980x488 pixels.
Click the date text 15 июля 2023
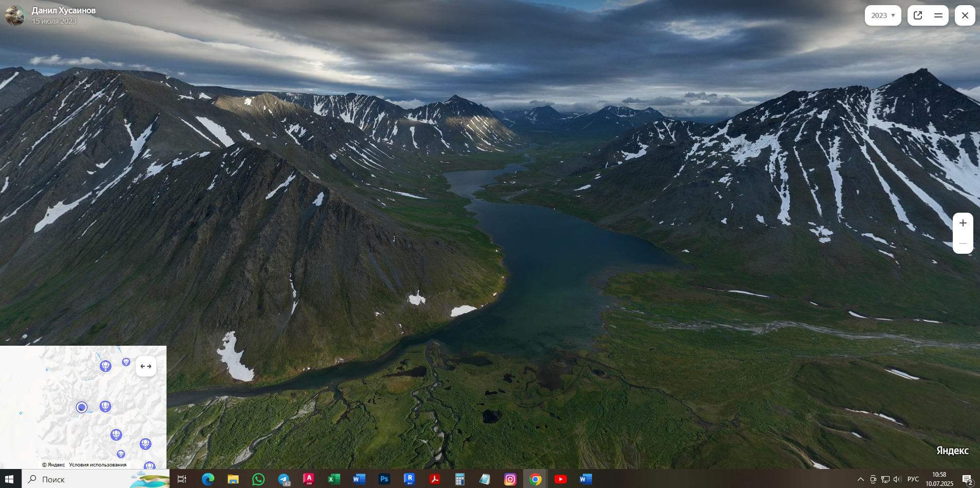coord(54,21)
